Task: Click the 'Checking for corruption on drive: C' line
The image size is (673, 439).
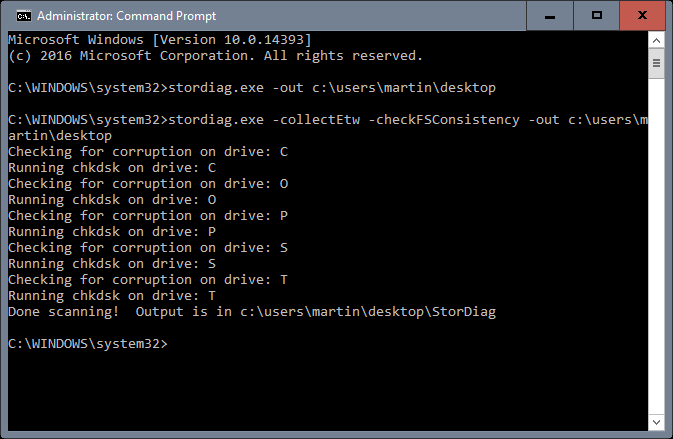Action: pos(148,152)
